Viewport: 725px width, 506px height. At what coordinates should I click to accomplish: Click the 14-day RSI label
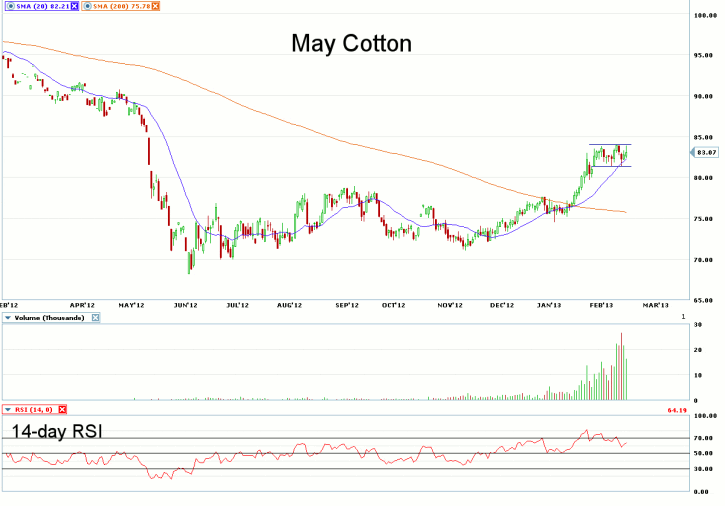click(58, 432)
